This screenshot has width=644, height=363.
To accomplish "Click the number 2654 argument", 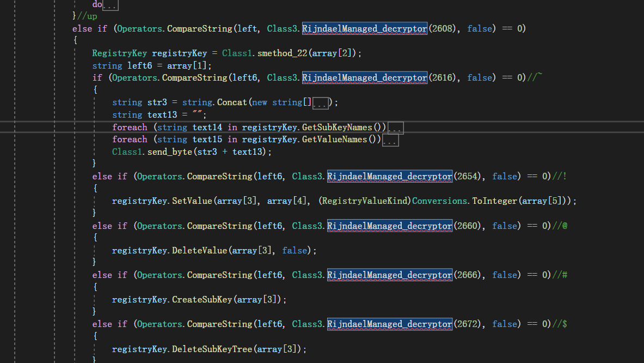I will point(467,176).
